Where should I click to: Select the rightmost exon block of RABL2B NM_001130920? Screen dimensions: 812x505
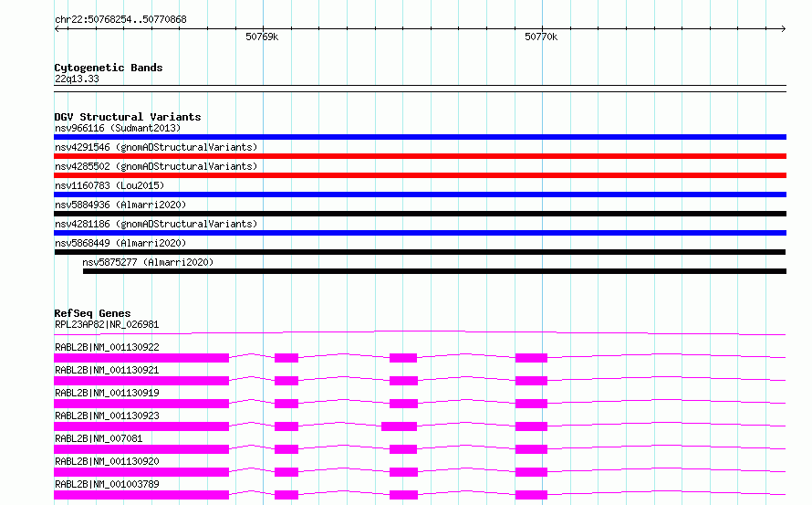(531, 472)
